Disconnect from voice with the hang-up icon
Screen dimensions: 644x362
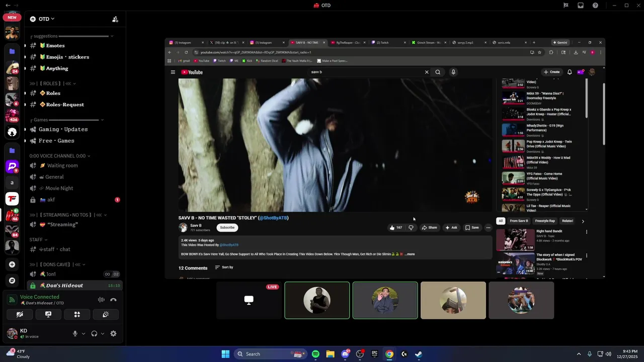(x=113, y=300)
